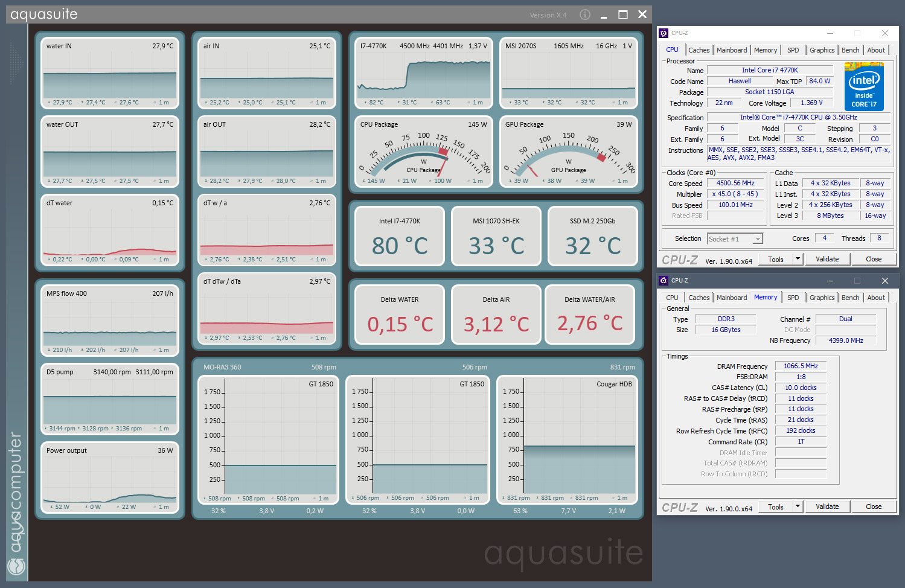The image size is (905, 588).
Task: Click the aquacomputer logo in the sidebar
Action: click(x=16, y=566)
